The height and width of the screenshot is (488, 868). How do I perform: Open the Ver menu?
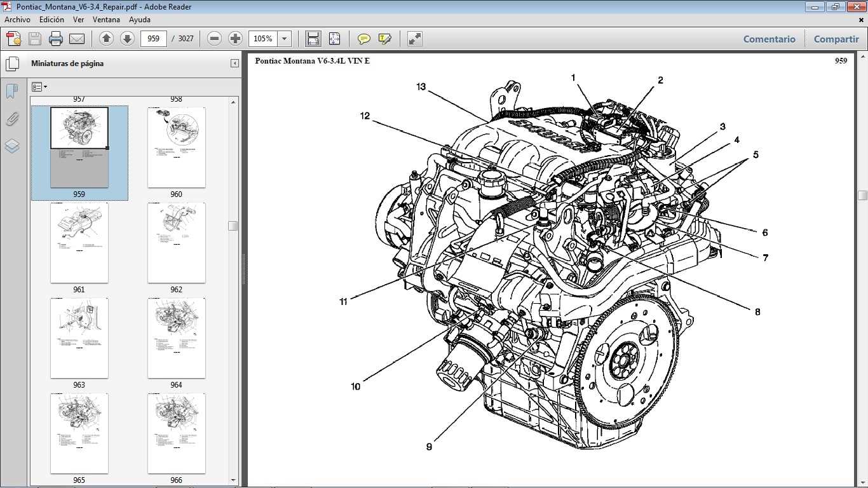[79, 20]
